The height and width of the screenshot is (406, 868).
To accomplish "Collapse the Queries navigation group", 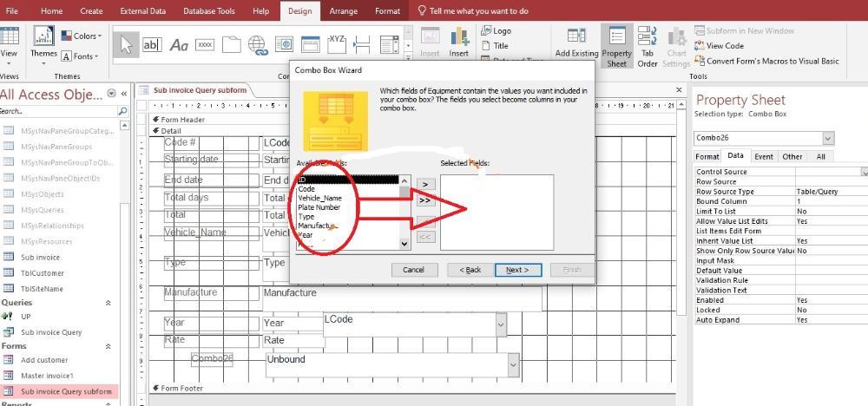I will pos(108,303).
